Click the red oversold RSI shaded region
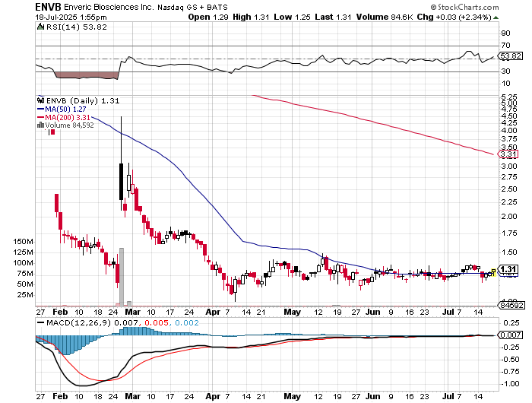The image size is (532, 403). 86,75
